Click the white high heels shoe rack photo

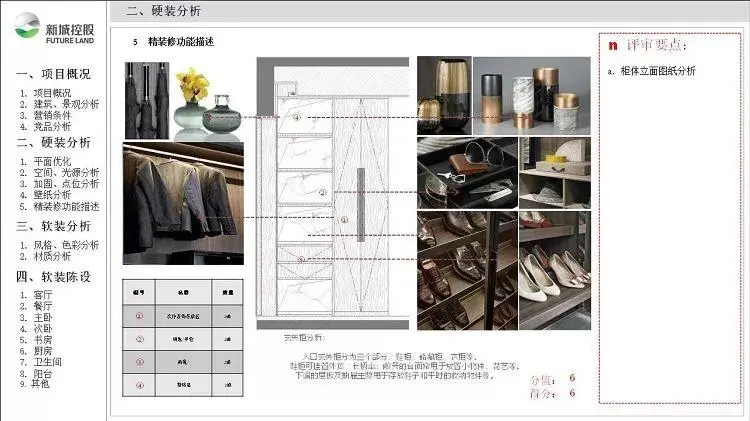[553, 269]
